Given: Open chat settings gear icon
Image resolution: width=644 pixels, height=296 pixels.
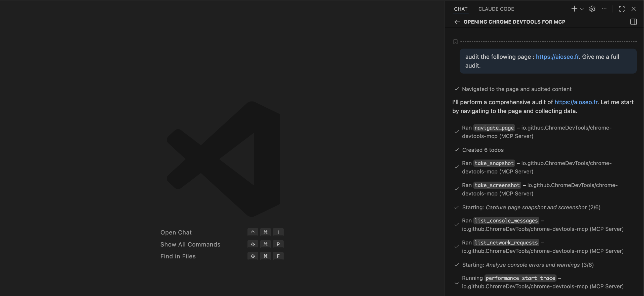Looking at the screenshot, I should [592, 9].
